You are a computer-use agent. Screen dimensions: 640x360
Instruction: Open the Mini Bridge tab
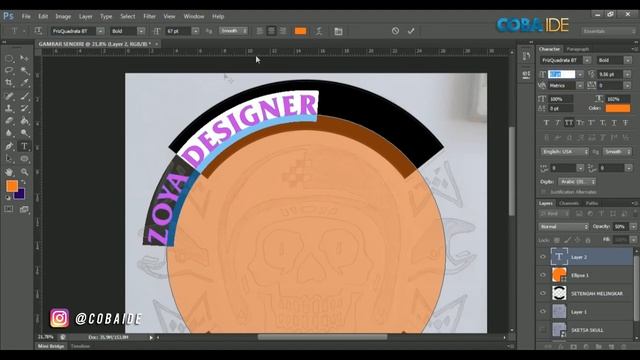pos(51,346)
